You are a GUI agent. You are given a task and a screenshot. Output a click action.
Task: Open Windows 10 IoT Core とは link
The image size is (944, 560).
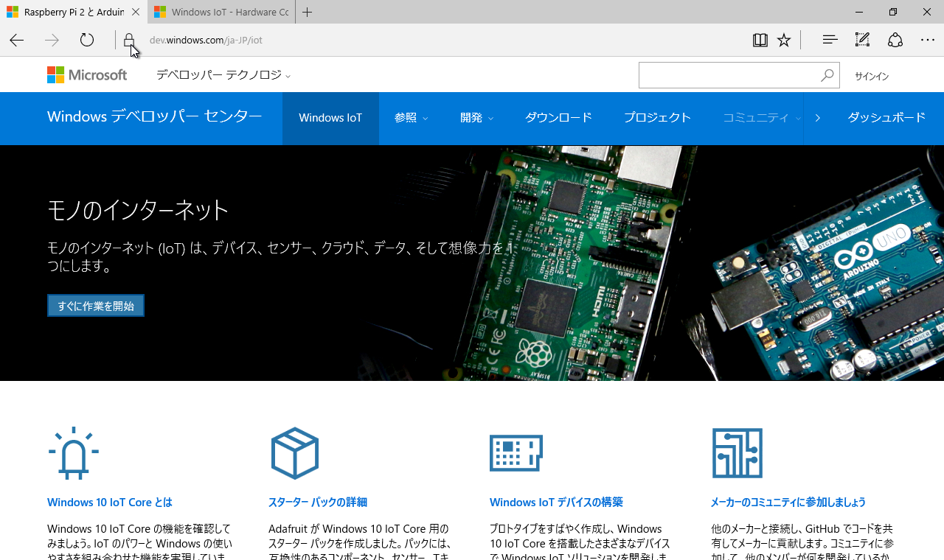point(110,503)
